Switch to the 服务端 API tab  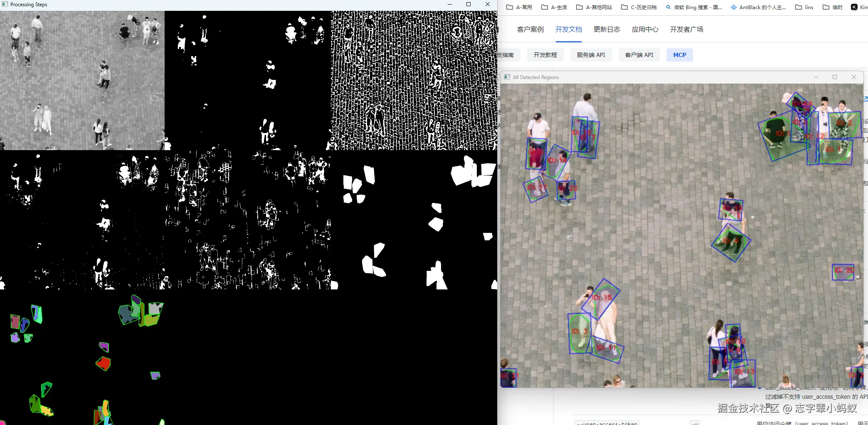click(591, 55)
